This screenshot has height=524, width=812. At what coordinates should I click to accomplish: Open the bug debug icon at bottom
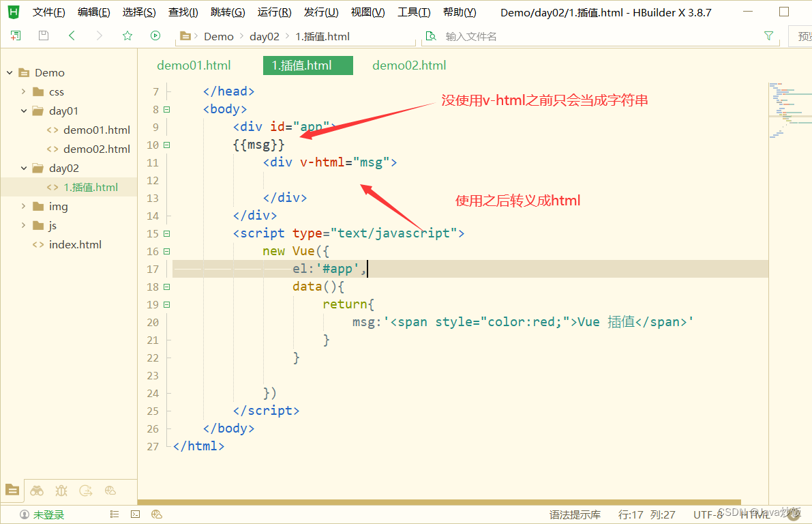pos(61,491)
